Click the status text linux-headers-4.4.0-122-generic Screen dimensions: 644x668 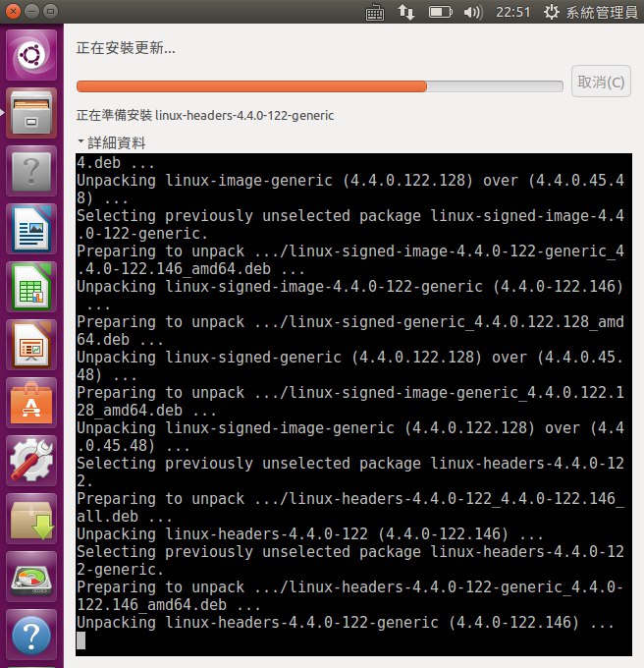244,116
